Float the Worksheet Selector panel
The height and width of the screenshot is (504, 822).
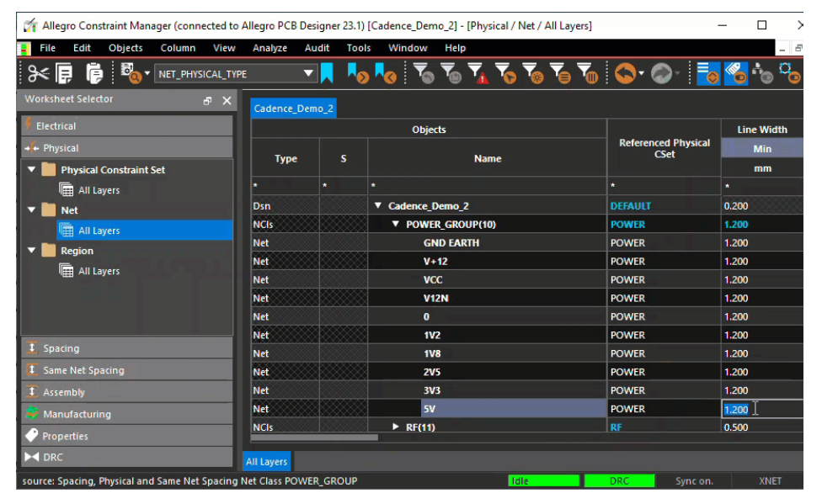[207, 101]
